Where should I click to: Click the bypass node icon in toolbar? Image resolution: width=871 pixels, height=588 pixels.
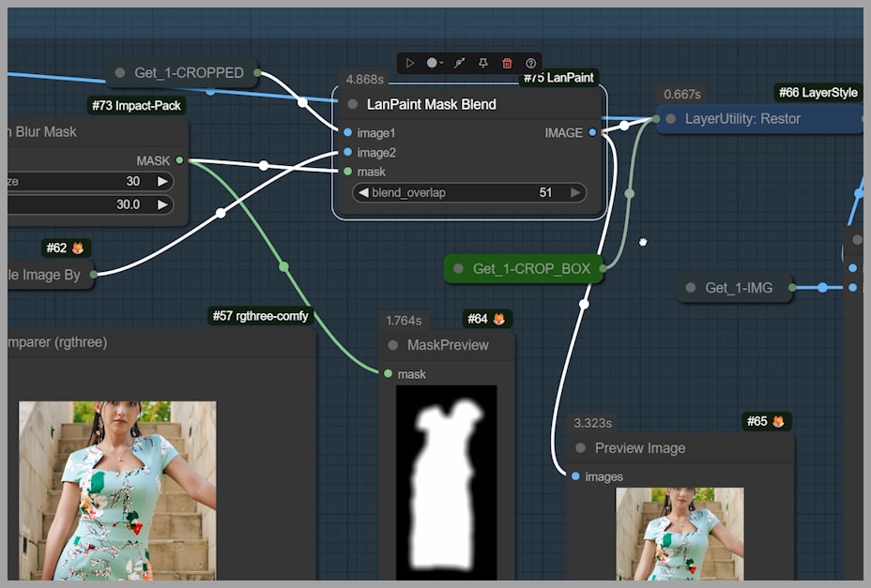click(459, 63)
